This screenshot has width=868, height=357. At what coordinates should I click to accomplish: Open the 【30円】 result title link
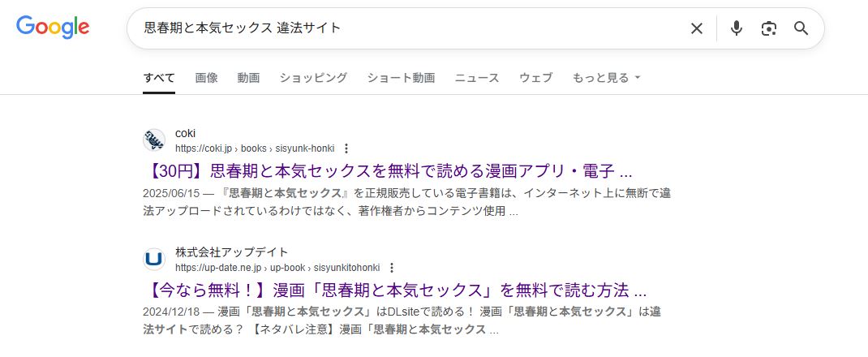(388, 171)
